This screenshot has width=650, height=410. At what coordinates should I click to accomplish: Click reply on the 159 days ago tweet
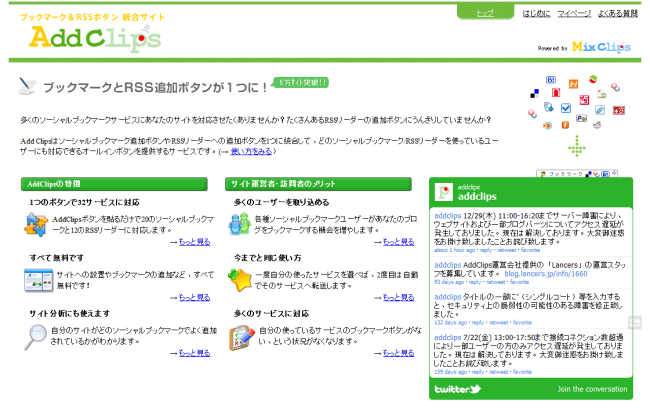(478, 372)
